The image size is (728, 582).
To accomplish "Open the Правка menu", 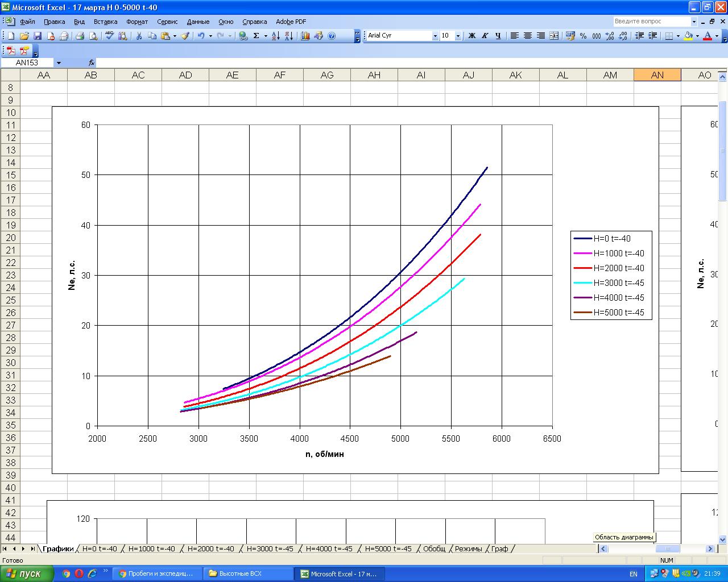I will (54, 22).
